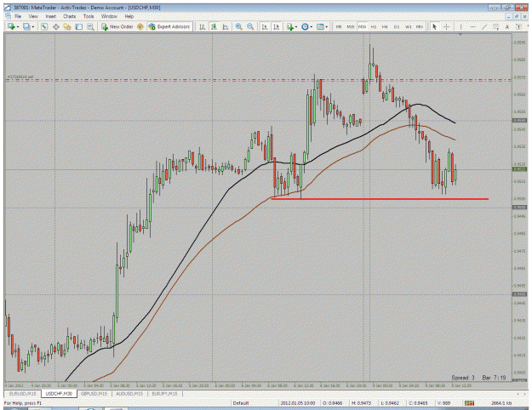Click the chart window icon left of File
532x410 pixels.
tap(8, 16)
